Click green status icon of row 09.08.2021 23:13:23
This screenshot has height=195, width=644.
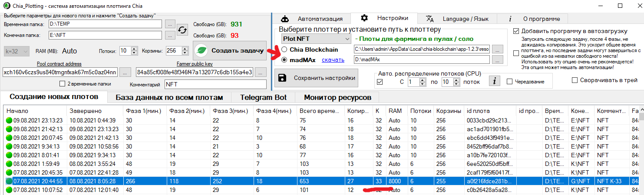click(x=9, y=121)
